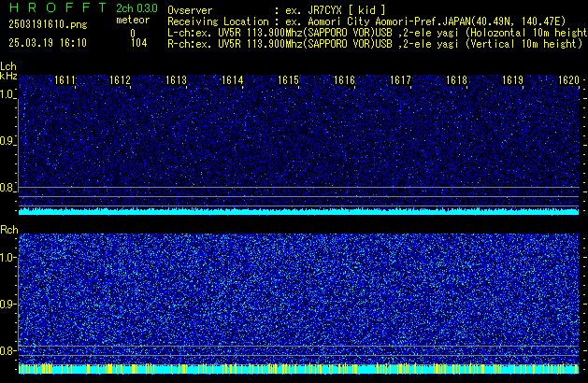Click the 1614 time marker
This screenshot has width=588, height=383.
[233, 80]
